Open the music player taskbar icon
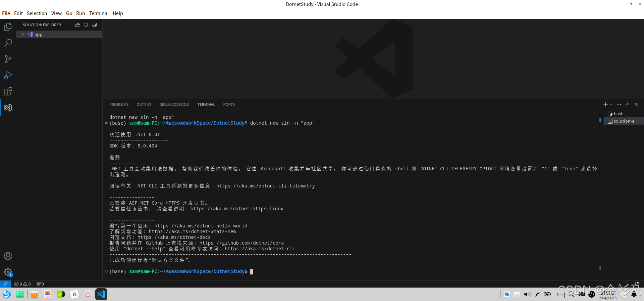 tap(61, 294)
